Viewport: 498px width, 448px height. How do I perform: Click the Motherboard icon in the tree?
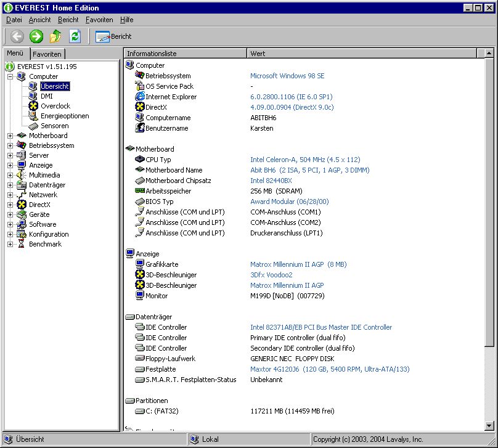22,136
